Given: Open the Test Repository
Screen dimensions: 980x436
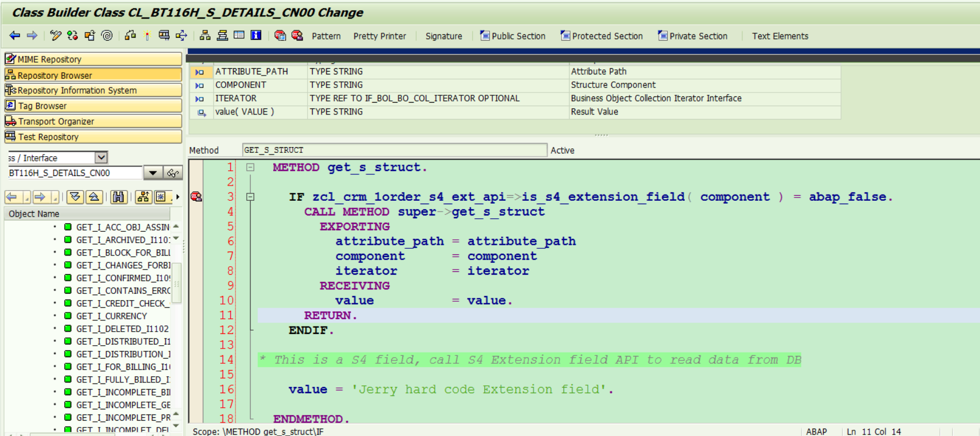Looking at the screenshot, I should point(93,136).
